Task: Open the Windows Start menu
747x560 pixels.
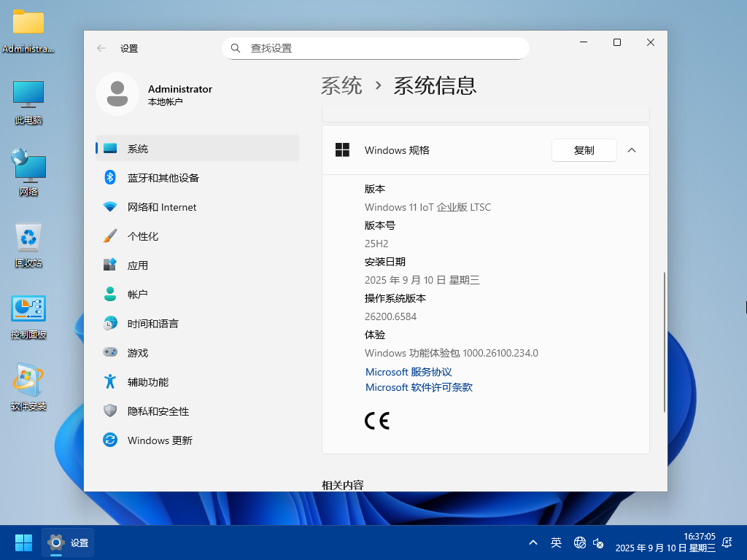Action: click(x=23, y=542)
